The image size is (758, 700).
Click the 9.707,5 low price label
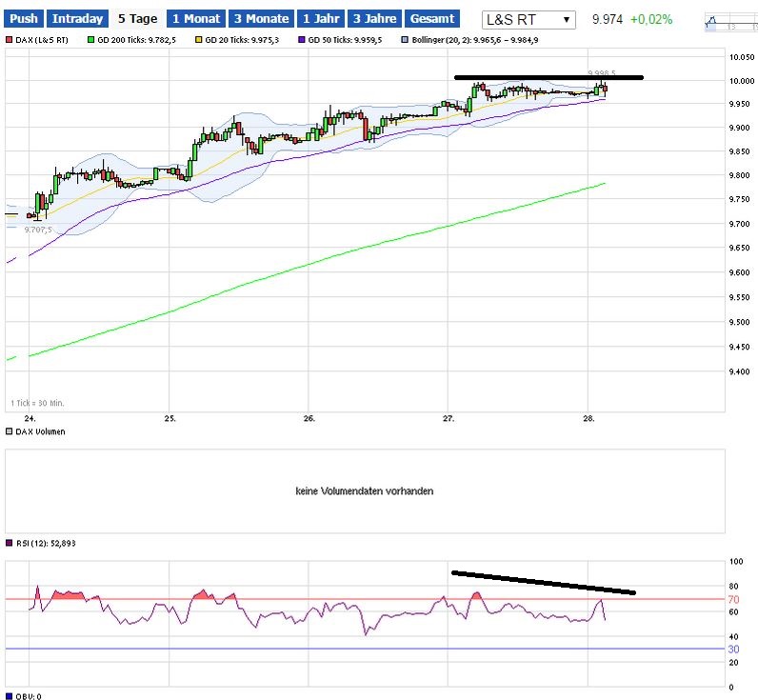point(38,230)
